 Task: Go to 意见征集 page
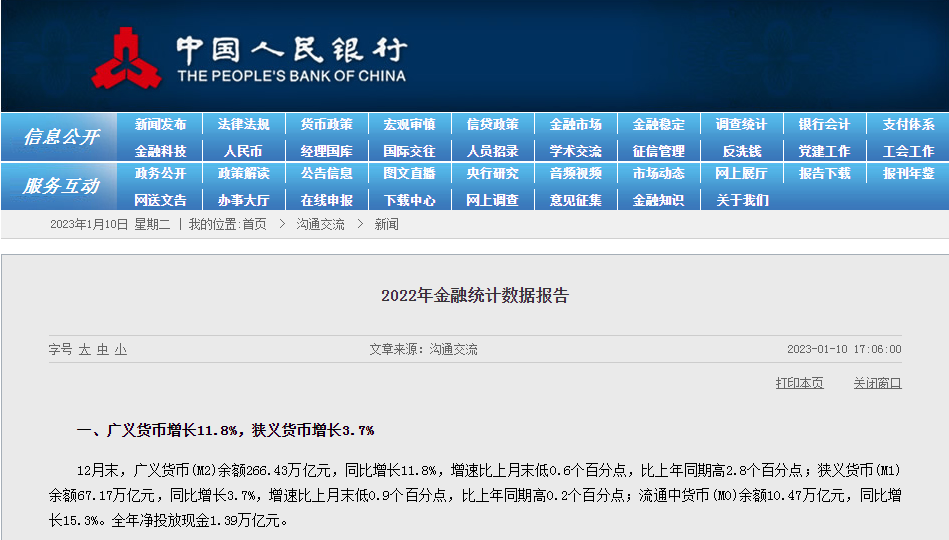point(576,200)
